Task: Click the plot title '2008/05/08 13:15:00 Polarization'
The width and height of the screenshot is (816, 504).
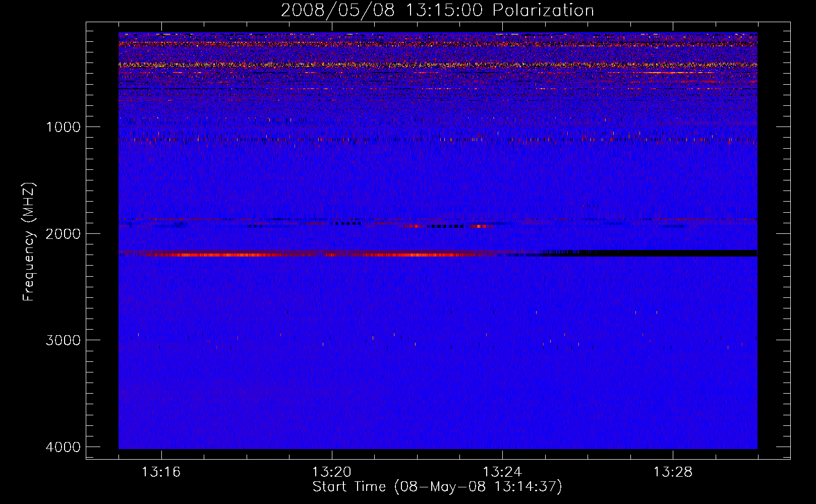Action: point(437,10)
